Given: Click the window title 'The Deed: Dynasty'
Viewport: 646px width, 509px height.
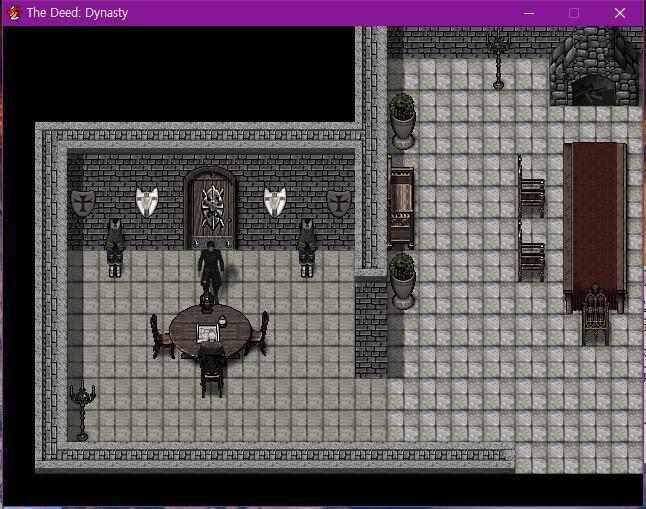Looking at the screenshot, I should tap(77, 13).
